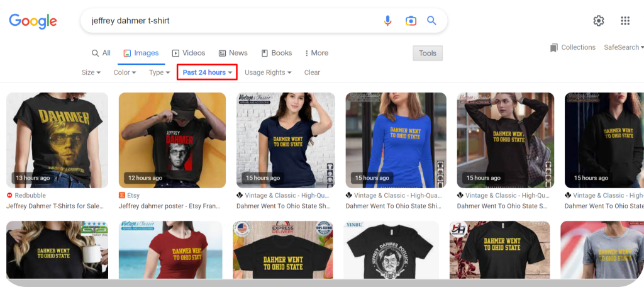The image size is (644, 287).
Task: Open Search by image camera icon
Action: pos(411,21)
